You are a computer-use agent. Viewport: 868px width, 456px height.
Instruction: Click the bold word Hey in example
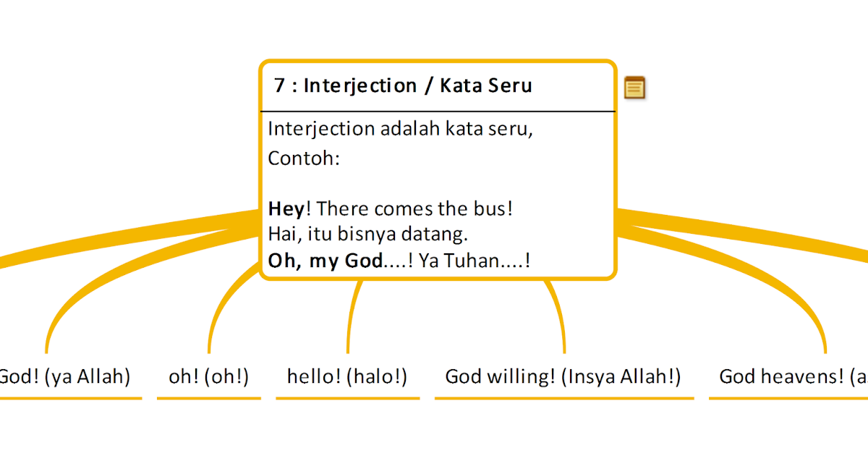click(x=286, y=209)
